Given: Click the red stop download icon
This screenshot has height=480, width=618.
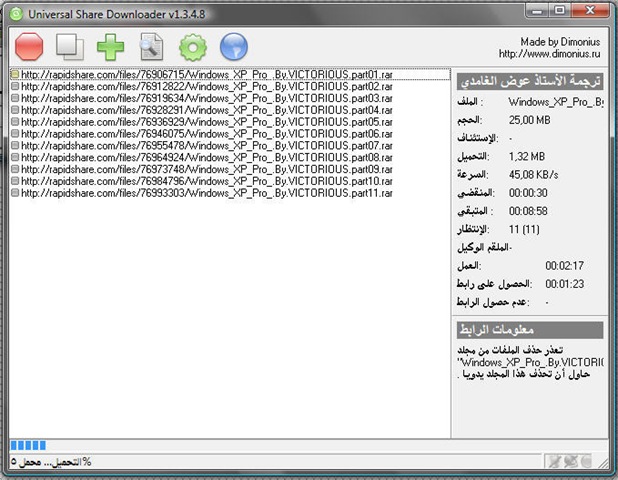Looking at the screenshot, I should (29, 47).
